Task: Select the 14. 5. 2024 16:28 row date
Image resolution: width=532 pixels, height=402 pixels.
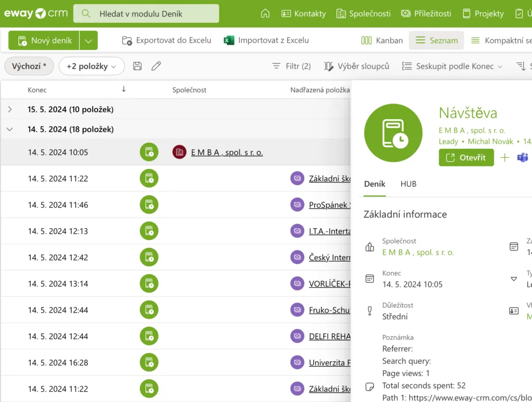Action: (58, 362)
